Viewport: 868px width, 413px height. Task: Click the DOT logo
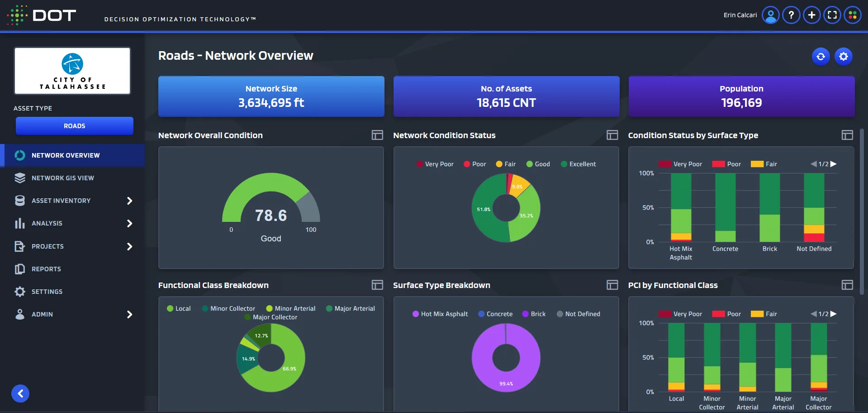(x=41, y=15)
